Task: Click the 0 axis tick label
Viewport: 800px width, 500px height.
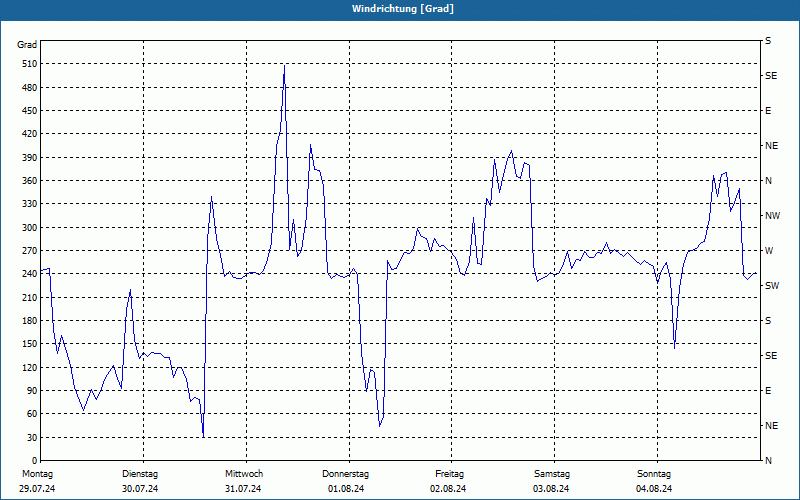Action: coord(35,460)
